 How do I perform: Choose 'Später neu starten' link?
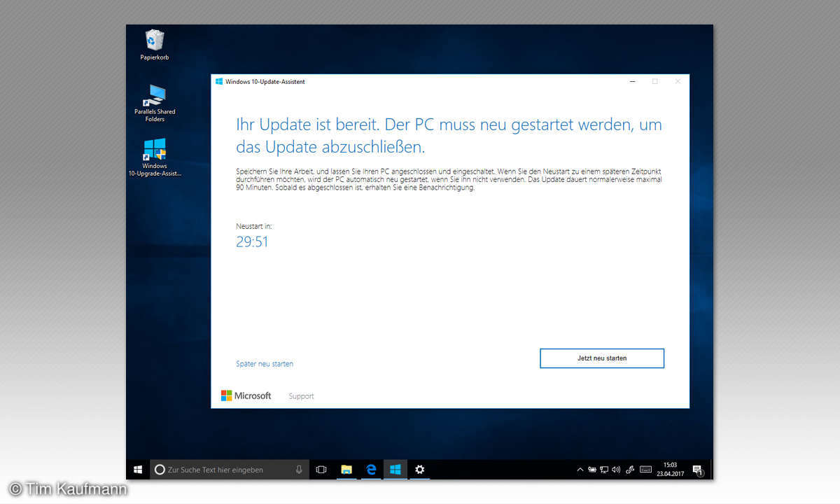click(x=265, y=364)
